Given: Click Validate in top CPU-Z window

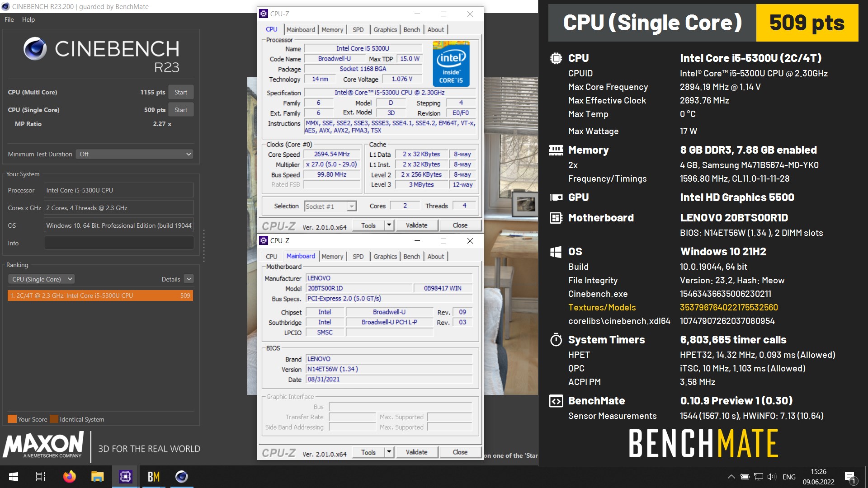Looking at the screenshot, I should (416, 225).
